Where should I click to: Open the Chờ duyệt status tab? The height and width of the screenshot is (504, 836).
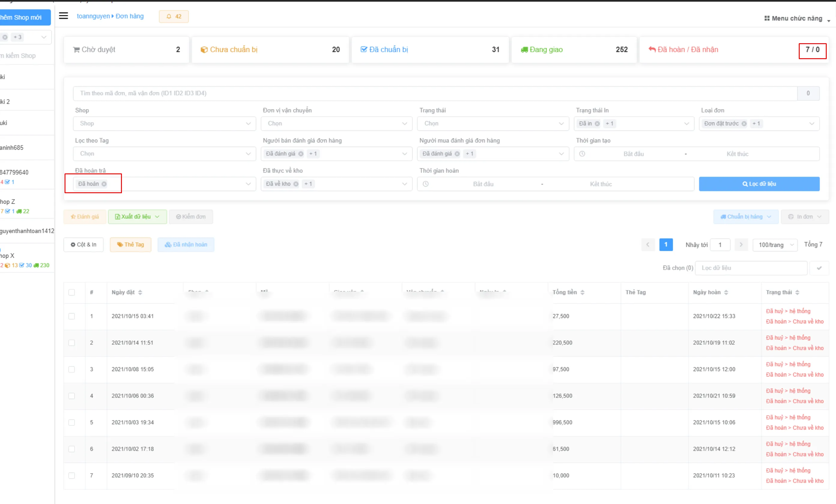pyautogui.click(x=126, y=50)
